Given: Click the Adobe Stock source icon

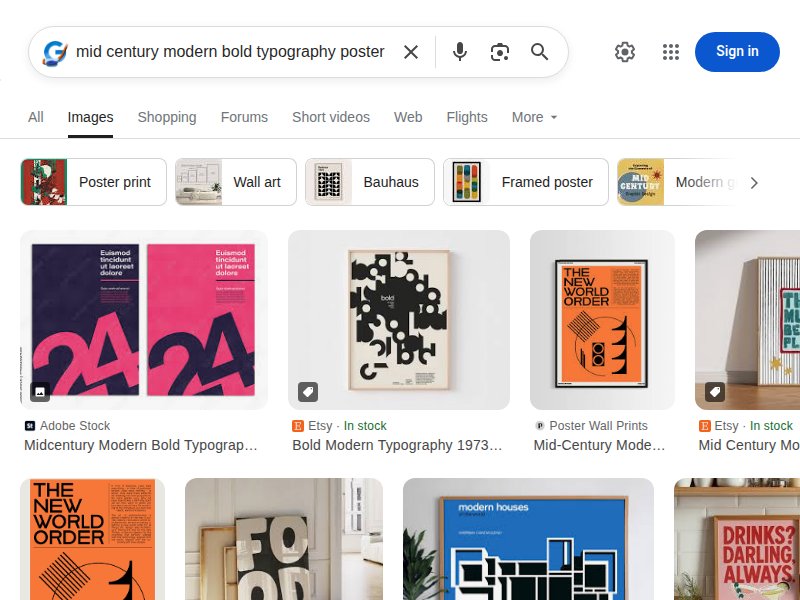Looking at the screenshot, I should (31, 425).
